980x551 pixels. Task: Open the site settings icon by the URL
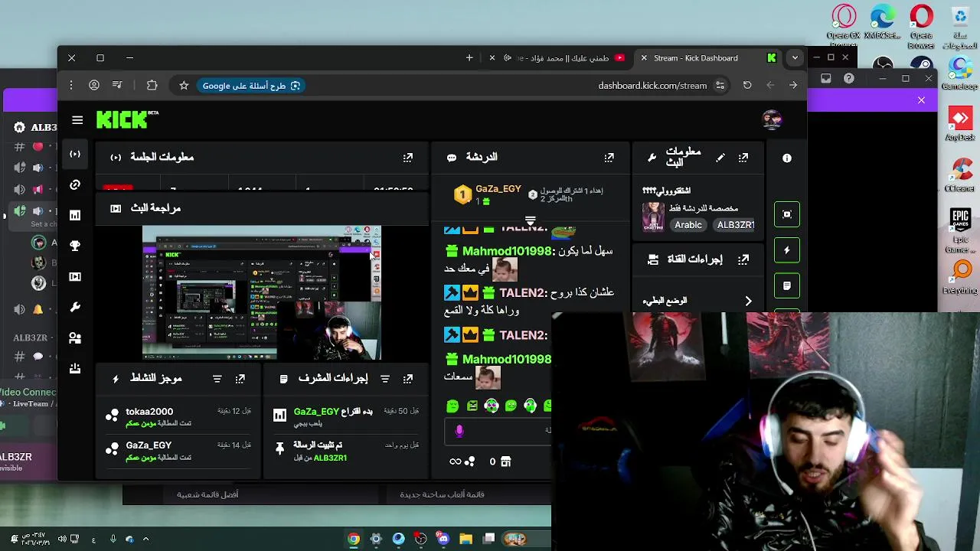(720, 86)
